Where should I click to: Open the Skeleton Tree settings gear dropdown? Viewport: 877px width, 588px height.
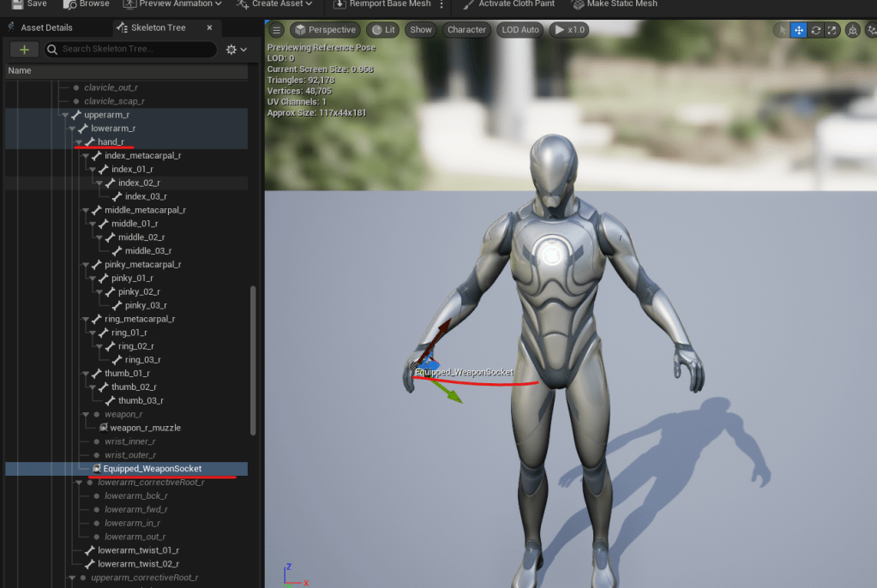[x=236, y=50]
